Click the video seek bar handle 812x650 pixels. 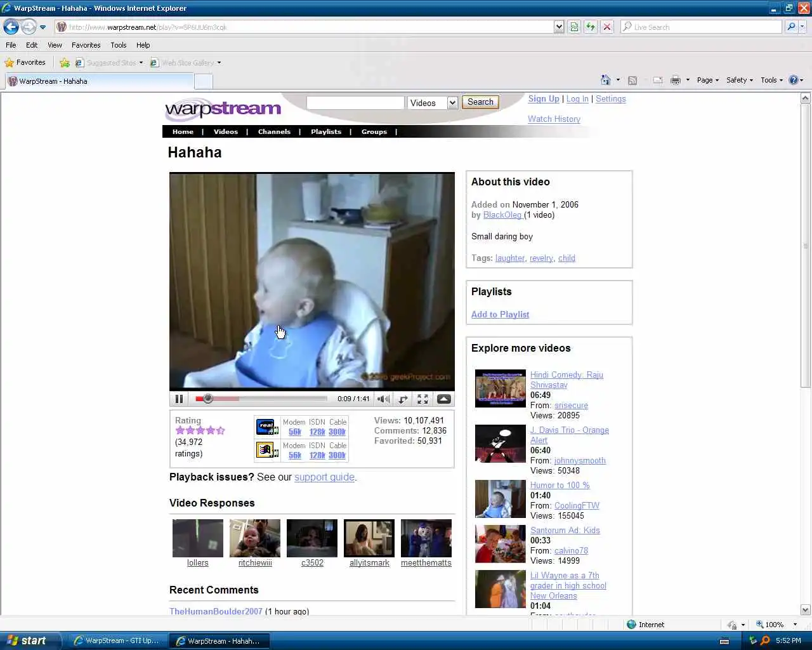point(208,399)
